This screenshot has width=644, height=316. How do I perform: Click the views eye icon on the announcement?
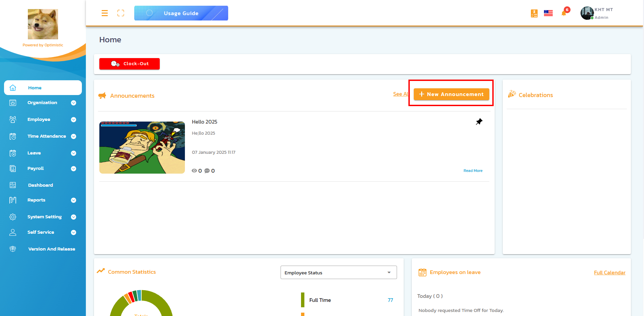click(194, 171)
